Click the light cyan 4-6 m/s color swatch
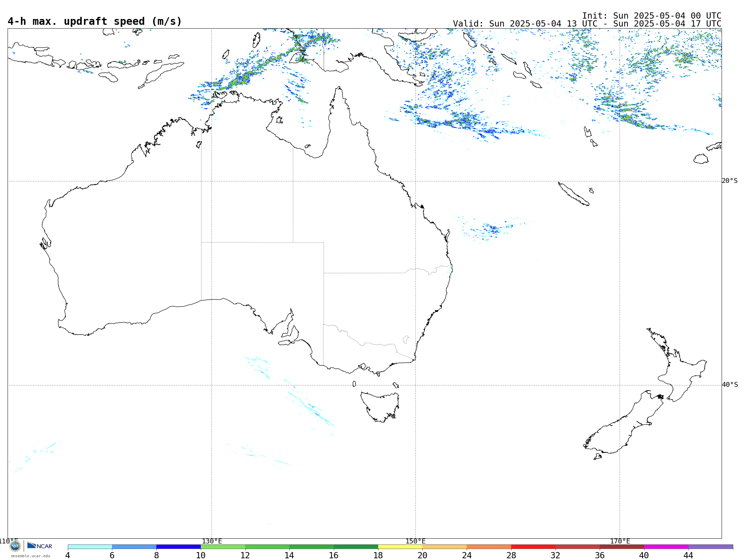The height and width of the screenshot is (560, 744). coord(90,547)
